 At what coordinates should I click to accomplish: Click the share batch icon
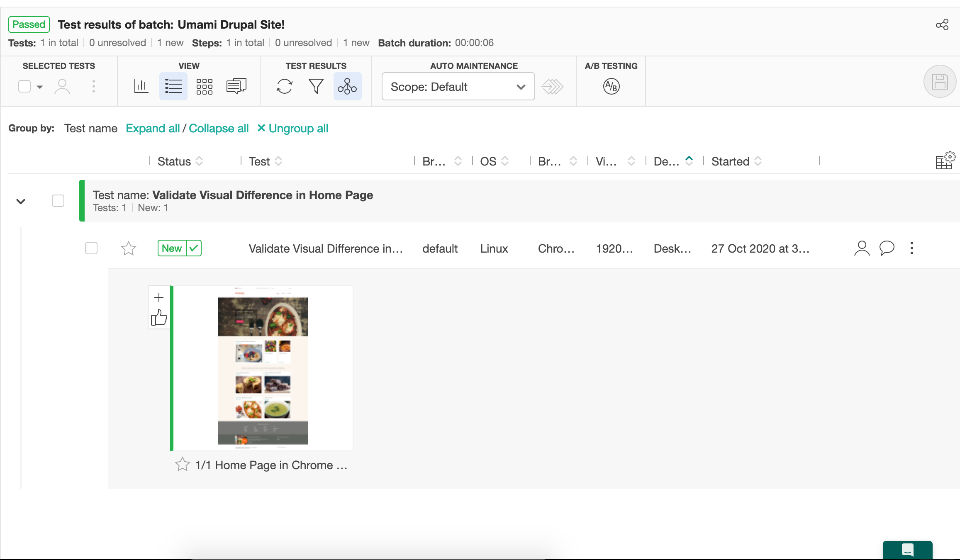pyautogui.click(x=942, y=25)
